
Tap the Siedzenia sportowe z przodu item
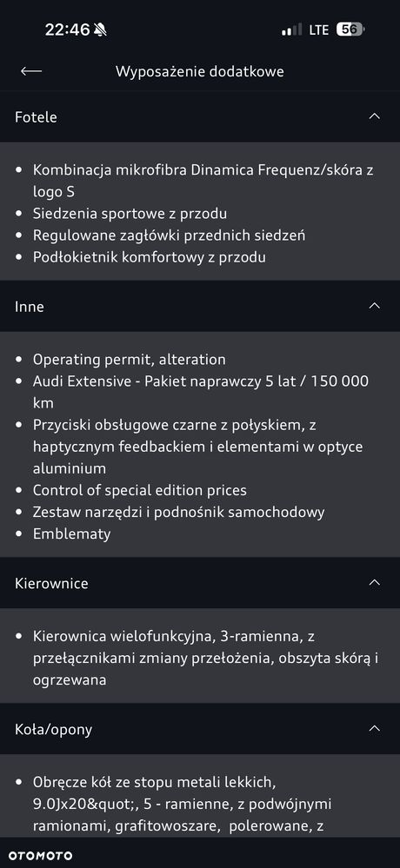pos(130,214)
